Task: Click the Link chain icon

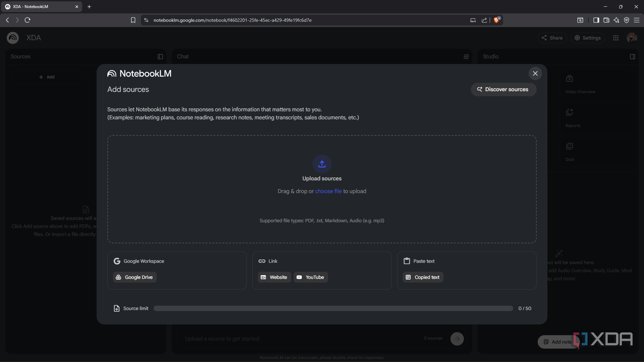Action: tap(262, 261)
